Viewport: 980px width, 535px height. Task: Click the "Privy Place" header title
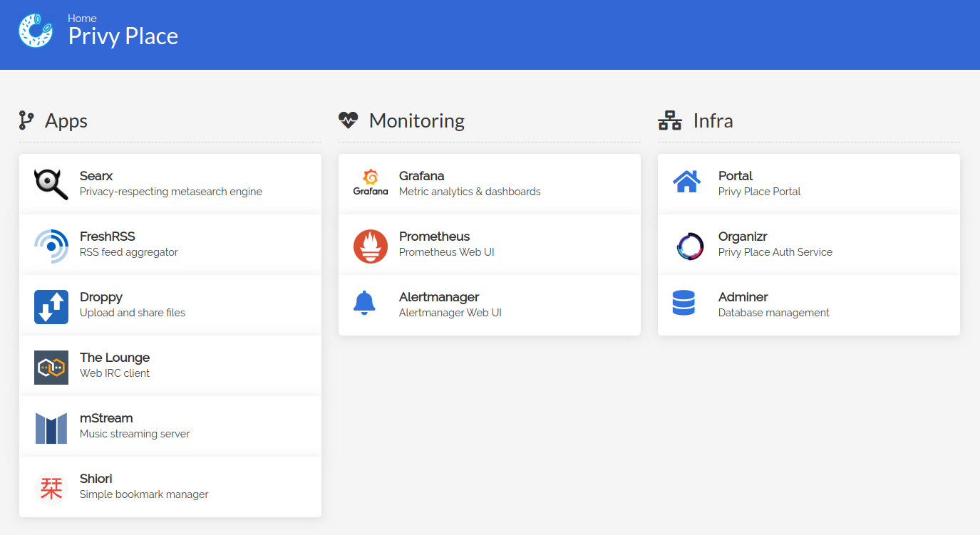pos(123,36)
